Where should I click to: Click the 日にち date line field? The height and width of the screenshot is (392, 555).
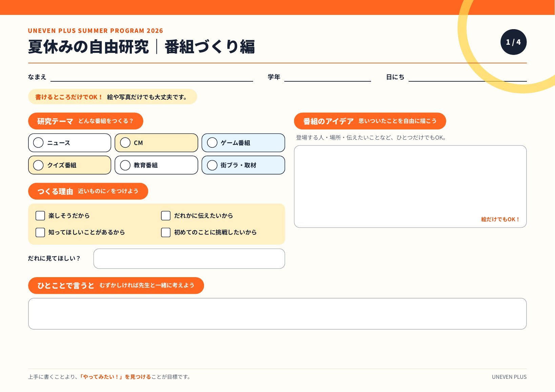[468, 77]
